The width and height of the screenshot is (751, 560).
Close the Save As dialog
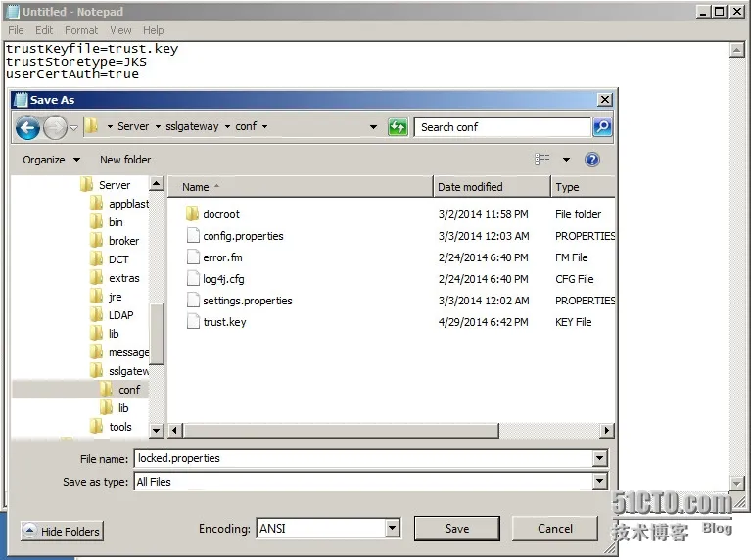(605, 100)
